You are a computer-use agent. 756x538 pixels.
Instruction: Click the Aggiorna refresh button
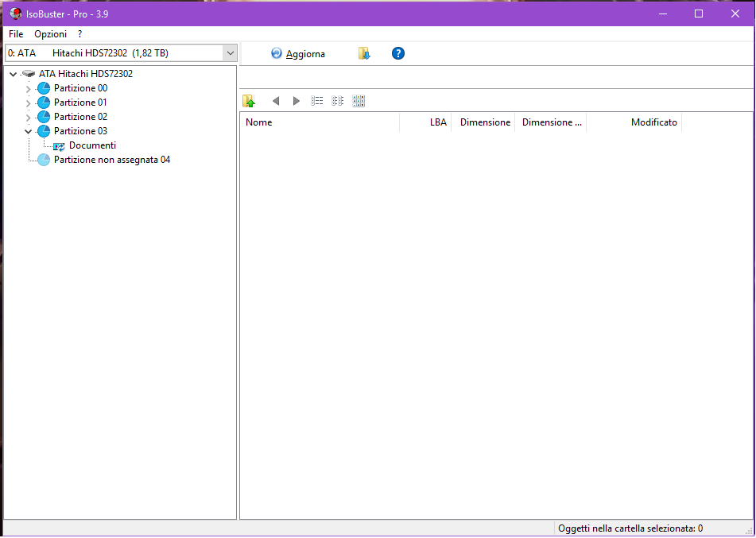[x=298, y=54]
